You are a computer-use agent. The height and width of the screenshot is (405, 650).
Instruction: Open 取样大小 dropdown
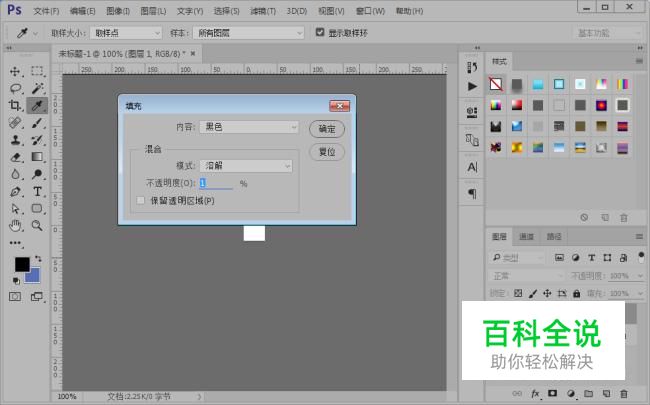126,33
